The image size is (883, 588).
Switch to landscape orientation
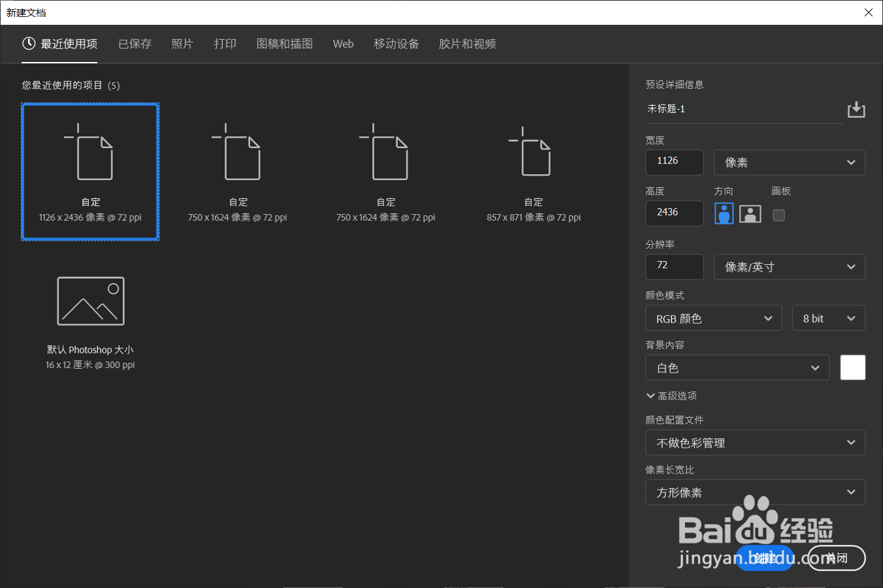click(x=750, y=213)
